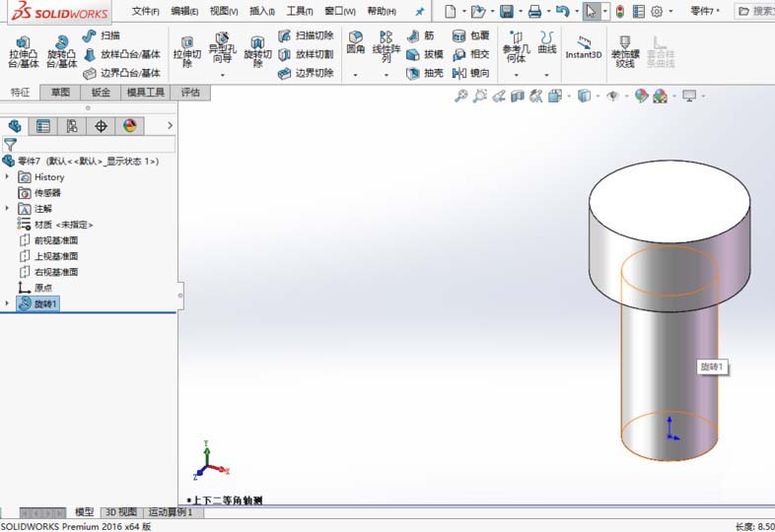This screenshot has height=532, width=775.
Task: Click the Zoom to Fit magnifier icon
Action: (x=460, y=96)
